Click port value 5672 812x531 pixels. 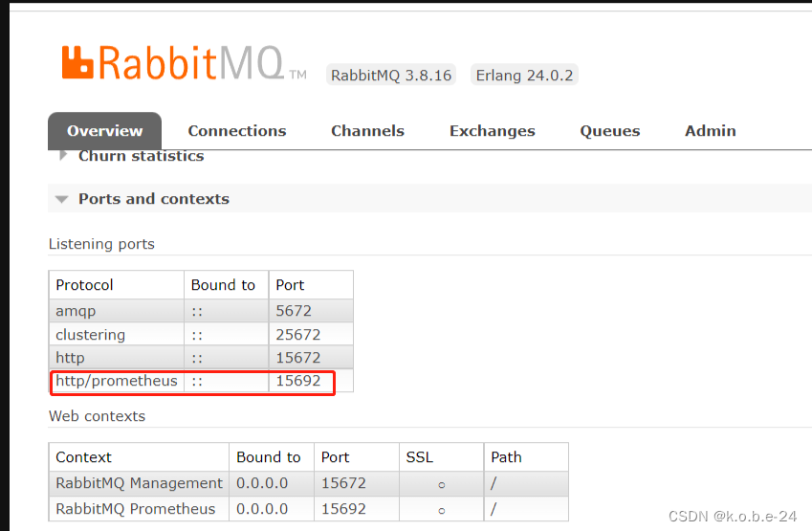point(294,311)
